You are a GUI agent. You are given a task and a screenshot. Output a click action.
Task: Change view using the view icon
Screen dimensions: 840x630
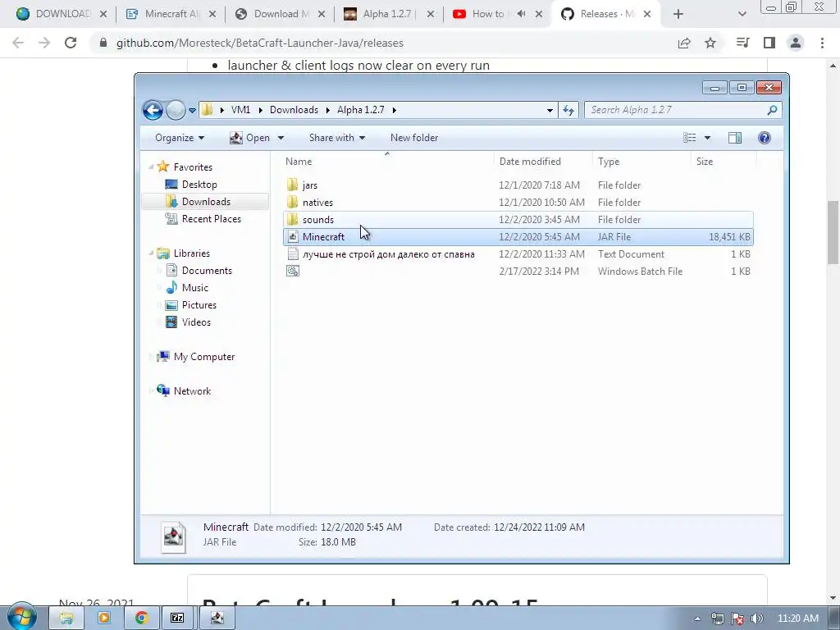click(689, 138)
